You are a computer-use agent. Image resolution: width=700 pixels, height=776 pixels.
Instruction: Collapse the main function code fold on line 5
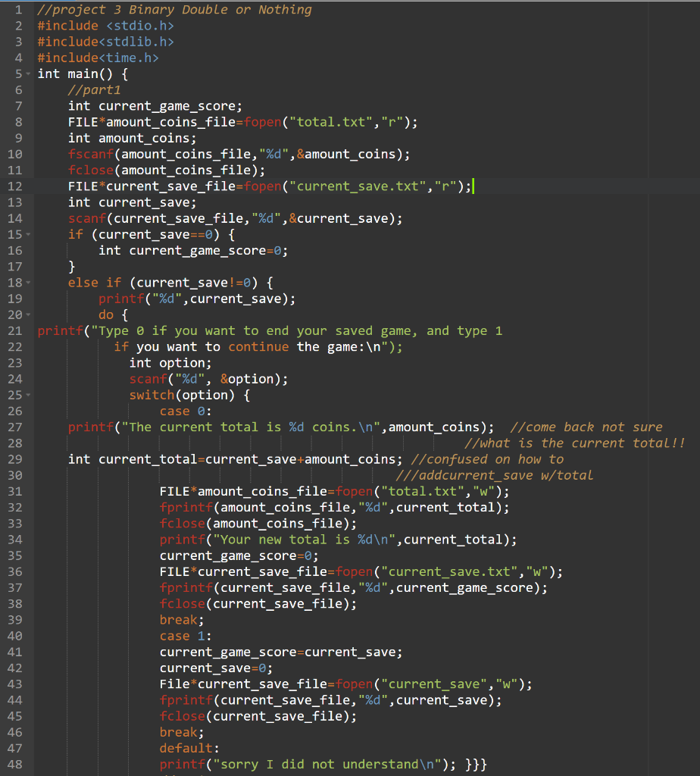[x=28, y=74]
